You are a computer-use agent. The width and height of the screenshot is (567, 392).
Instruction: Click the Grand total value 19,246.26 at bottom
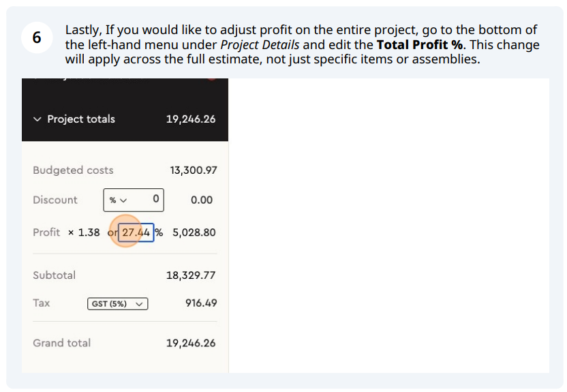[x=191, y=343]
